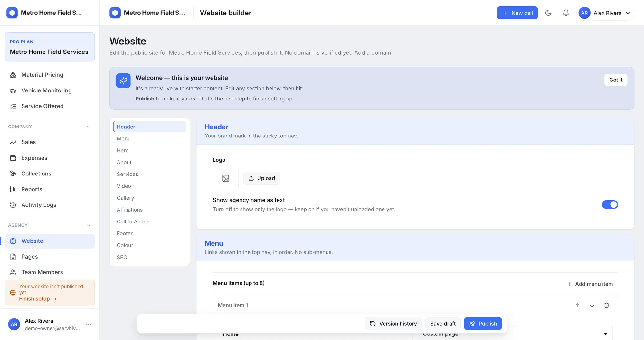Open Activity Logs in the sidebar

tap(50, 205)
